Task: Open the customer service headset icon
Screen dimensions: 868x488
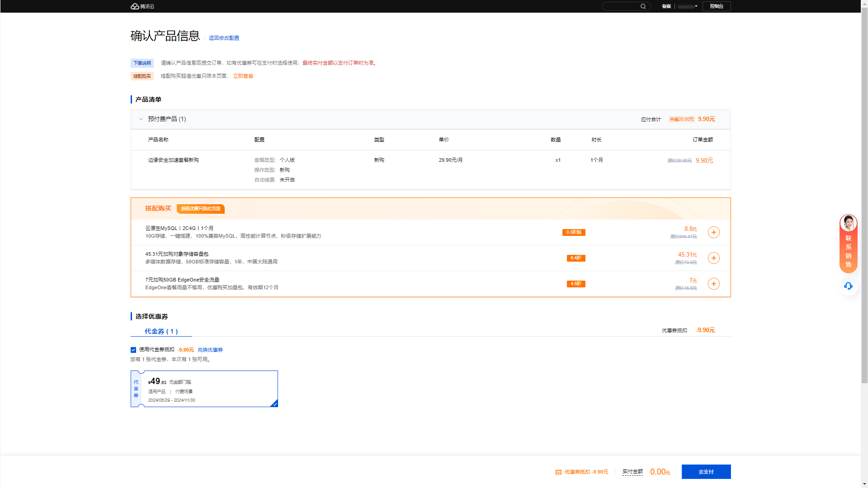Action: tap(849, 286)
